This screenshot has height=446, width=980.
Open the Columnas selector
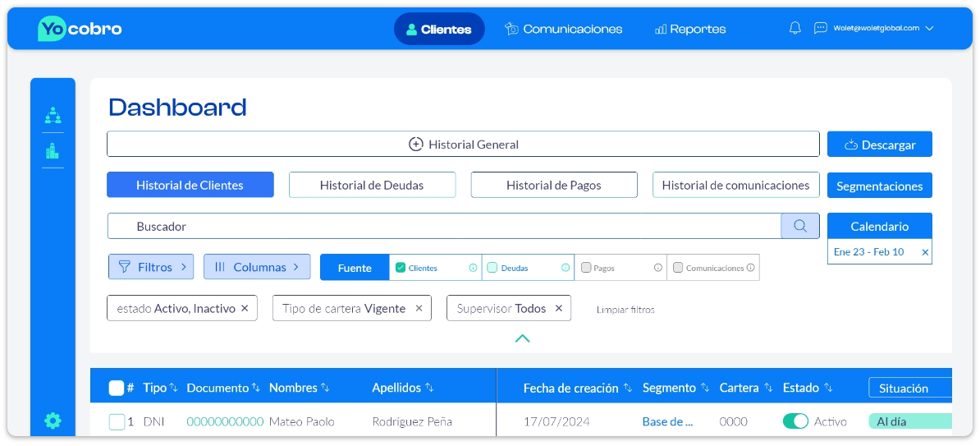tap(256, 267)
